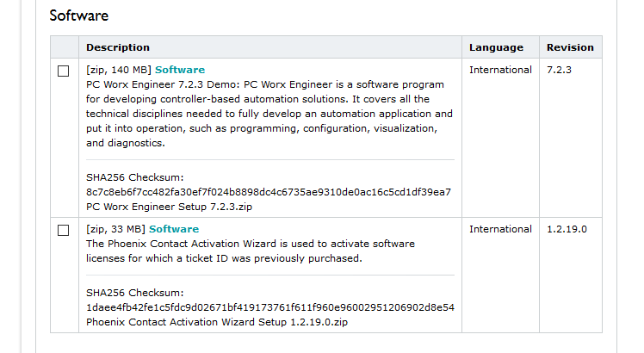Click the [zip, 140 MB] size label
Image resolution: width=644 pixels, height=353 pixels.
[119, 70]
